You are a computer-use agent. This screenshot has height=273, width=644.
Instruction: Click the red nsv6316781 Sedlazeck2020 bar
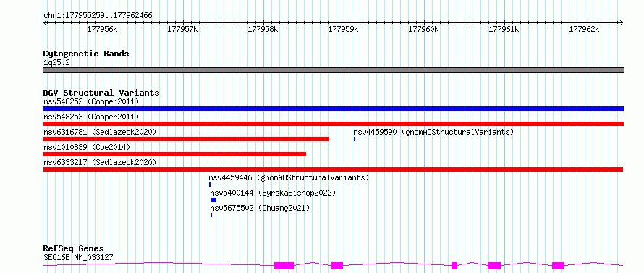[186, 139]
